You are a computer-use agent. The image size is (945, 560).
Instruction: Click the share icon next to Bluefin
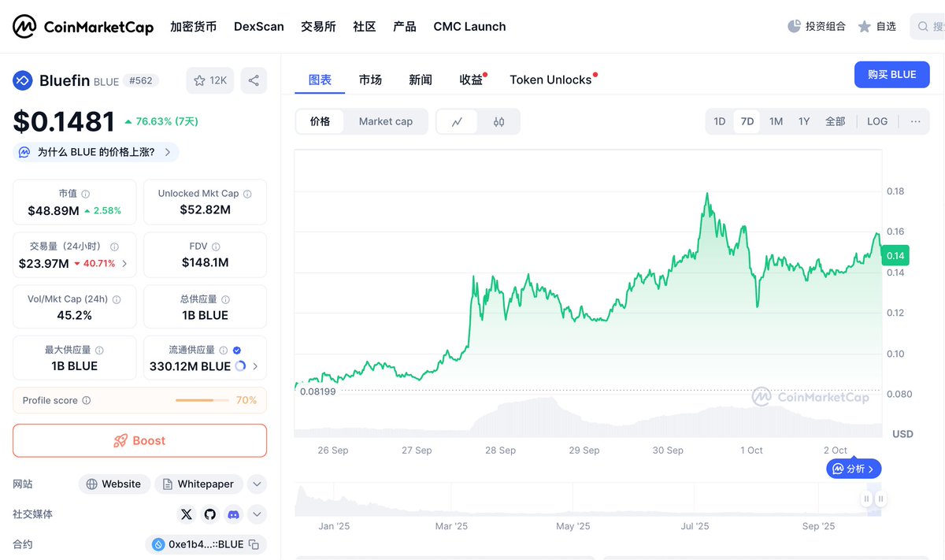(x=254, y=80)
